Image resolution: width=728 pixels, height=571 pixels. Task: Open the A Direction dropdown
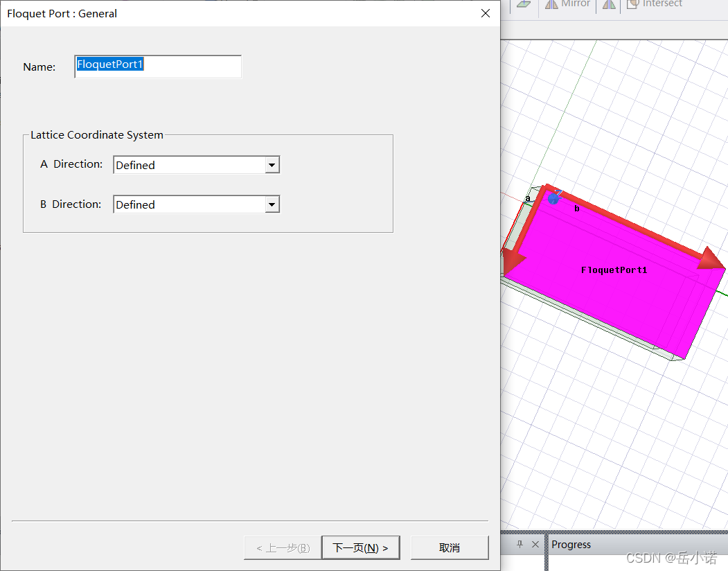(x=197, y=165)
